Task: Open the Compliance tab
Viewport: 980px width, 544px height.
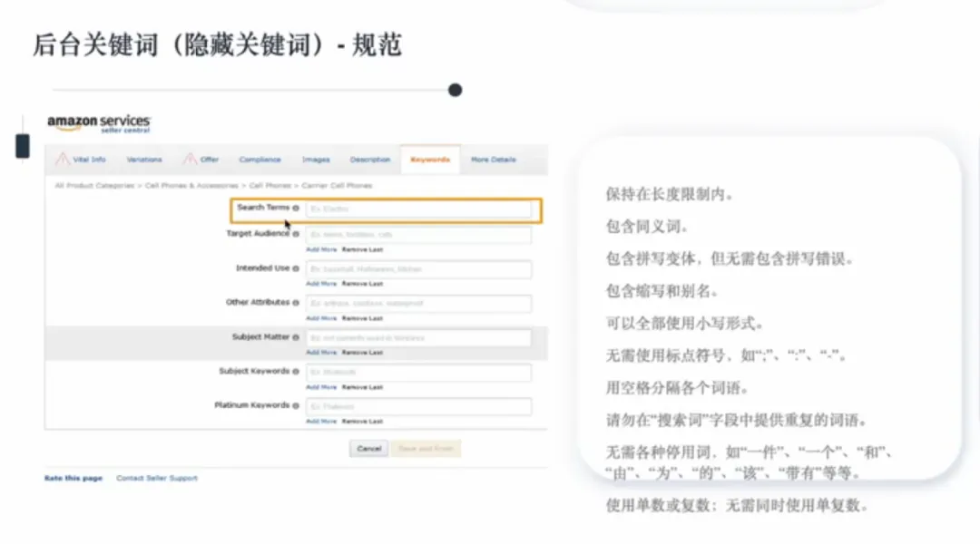Action: 260,160
